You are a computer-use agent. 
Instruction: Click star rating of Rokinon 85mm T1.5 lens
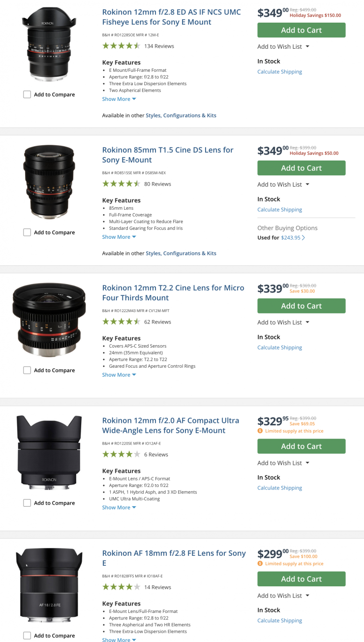[x=121, y=184]
